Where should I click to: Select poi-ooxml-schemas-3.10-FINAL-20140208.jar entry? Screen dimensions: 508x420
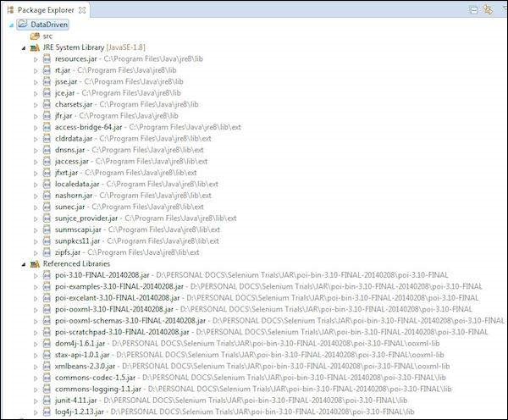click(x=279, y=321)
